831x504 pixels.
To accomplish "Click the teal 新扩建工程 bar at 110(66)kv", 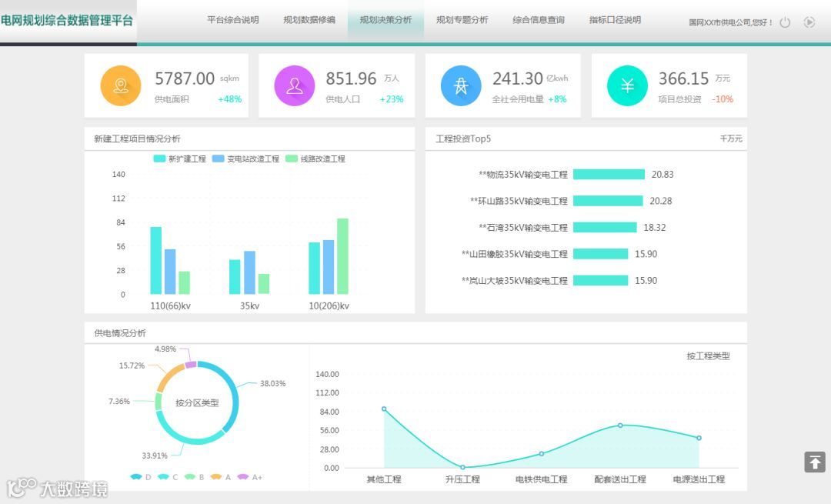I will [155, 260].
